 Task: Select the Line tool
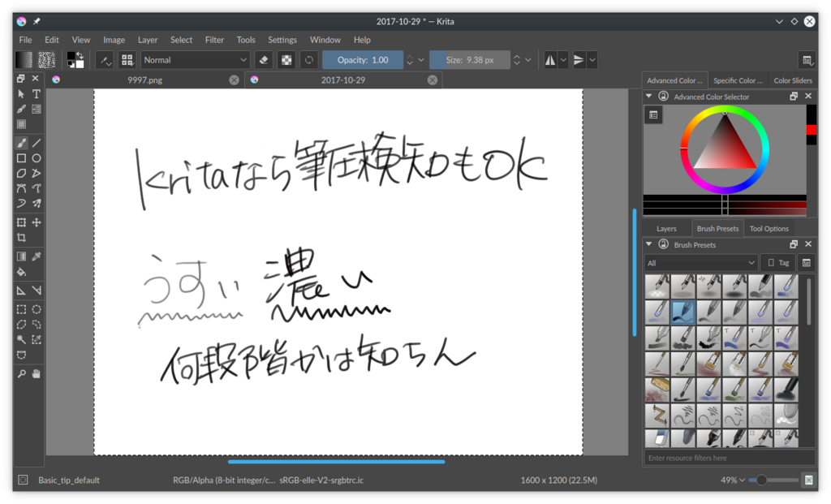click(36, 143)
